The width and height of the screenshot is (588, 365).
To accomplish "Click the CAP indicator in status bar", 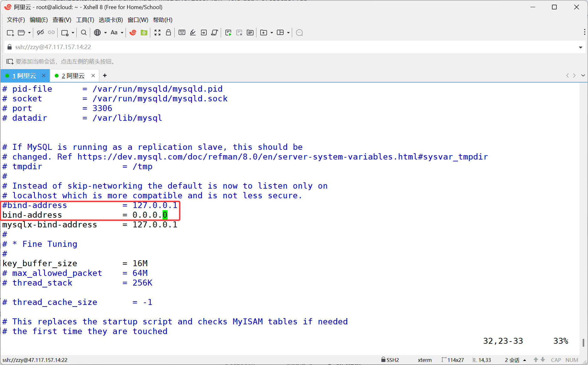I will tap(556, 360).
